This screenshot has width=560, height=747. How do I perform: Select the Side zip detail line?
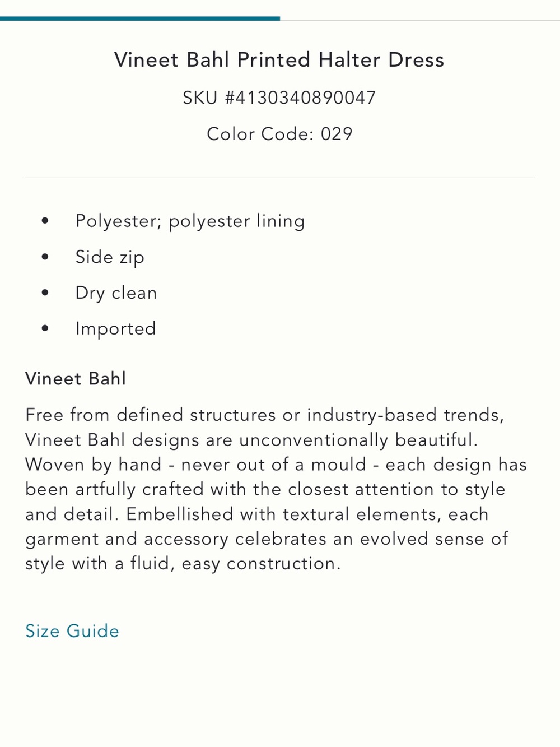pos(110,257)
